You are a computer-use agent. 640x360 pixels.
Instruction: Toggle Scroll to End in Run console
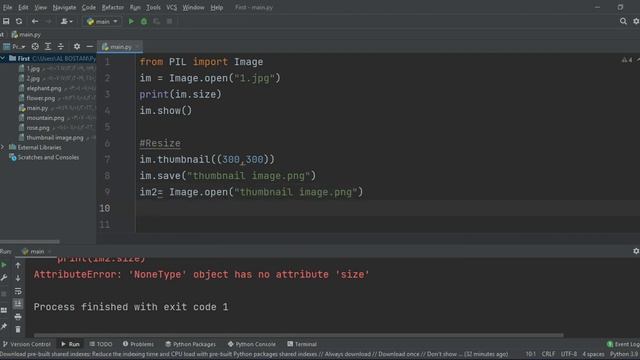[18, 304]
